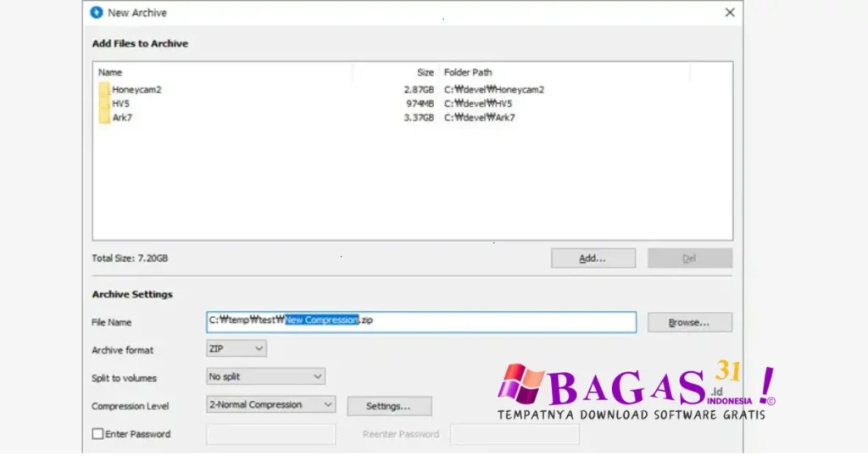Screen dimensions: 868x456
Task: Click the Total Size: 7.20GB text
Action: [x=130, y=258]
